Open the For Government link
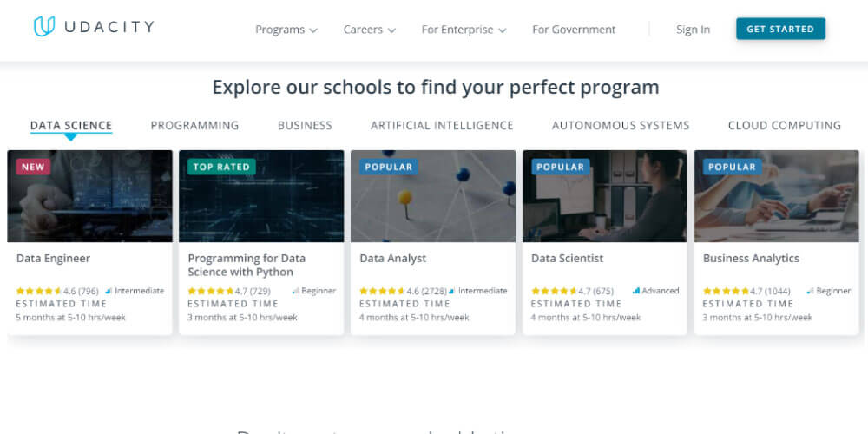The height and width of the screenshot is (434, 868). point(574,30)
